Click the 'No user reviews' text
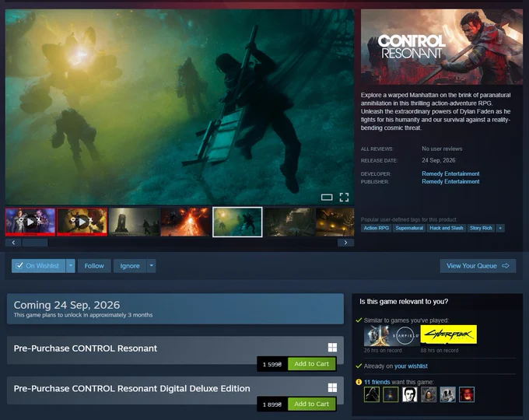The height and width of the screenshot is (420, 529). 442,149
